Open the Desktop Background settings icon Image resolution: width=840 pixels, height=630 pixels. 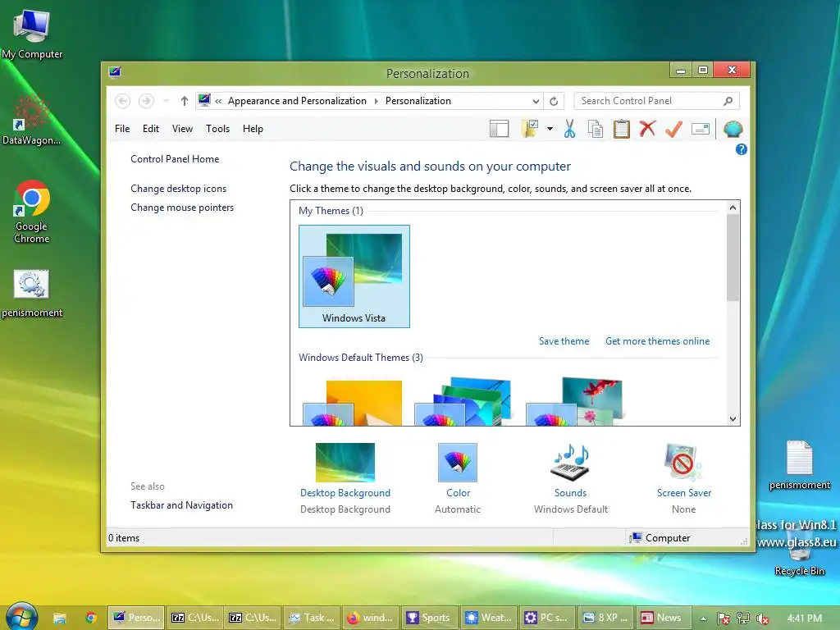(x=345, y=463)
